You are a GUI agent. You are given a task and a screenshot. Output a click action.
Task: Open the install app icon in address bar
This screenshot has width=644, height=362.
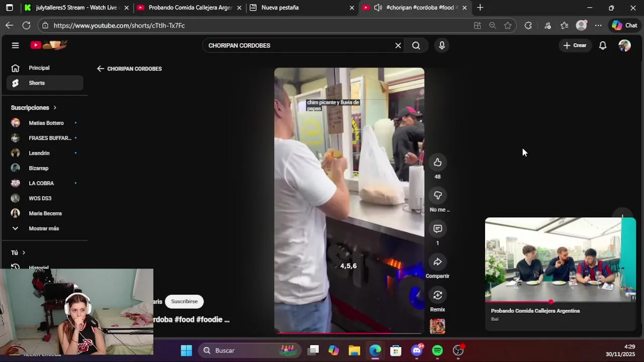tap(477, 25)
